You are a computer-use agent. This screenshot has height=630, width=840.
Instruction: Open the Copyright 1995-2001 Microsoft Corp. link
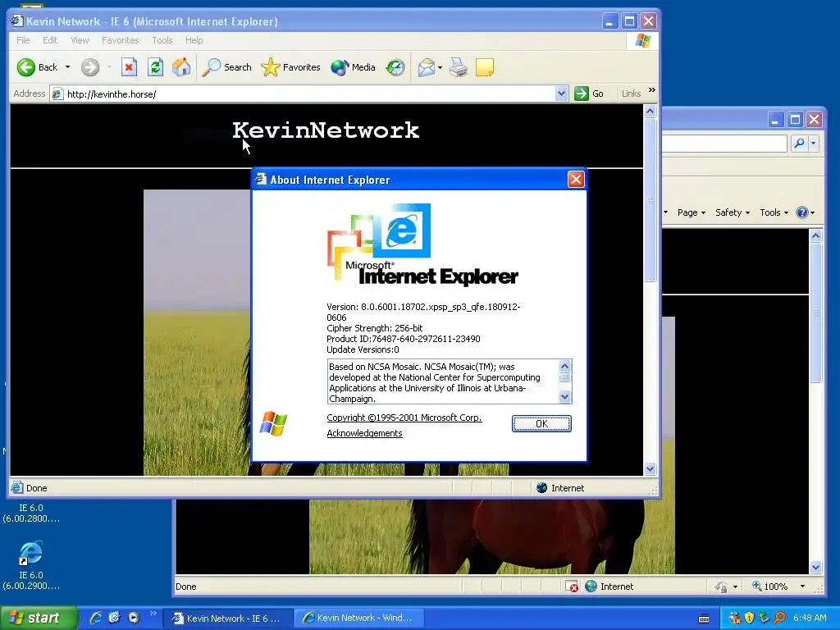(x=404, y=418)
